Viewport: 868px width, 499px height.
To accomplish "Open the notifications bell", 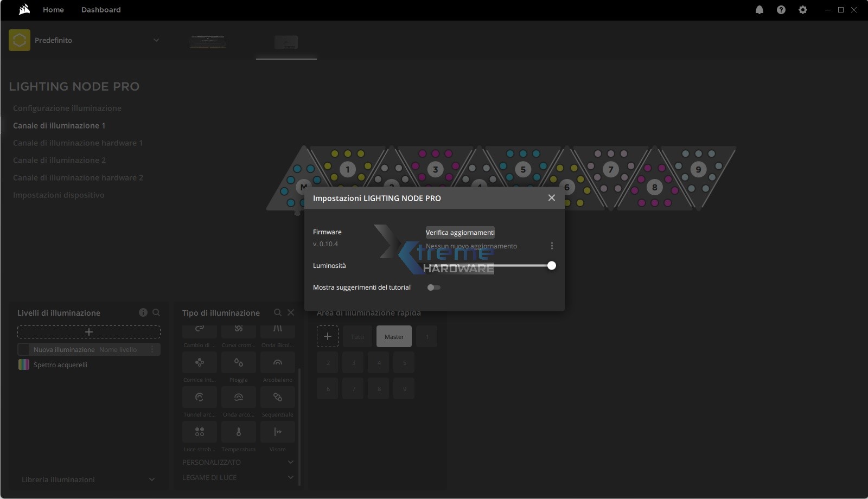I will (x=759, y=10).
